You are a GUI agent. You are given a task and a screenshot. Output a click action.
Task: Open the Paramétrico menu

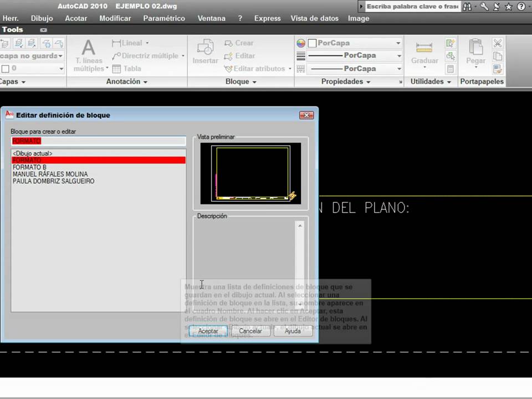coord(164,18)
